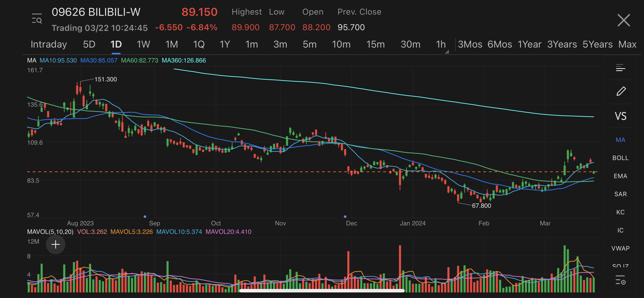Add an indicator with the plus button
The image size is (644, 298).
[x=55, y=244]
